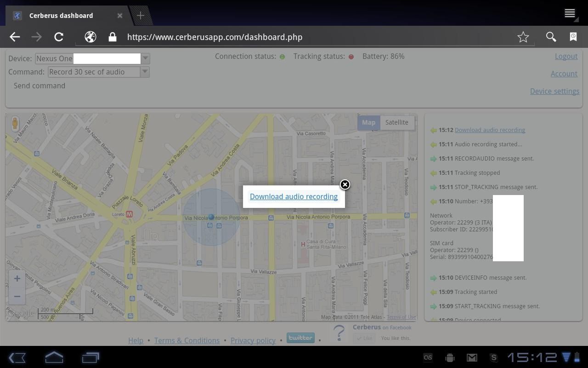Open the map Terms of Use link
This screenshot has height=368, width=588.
tap(401, 317)
